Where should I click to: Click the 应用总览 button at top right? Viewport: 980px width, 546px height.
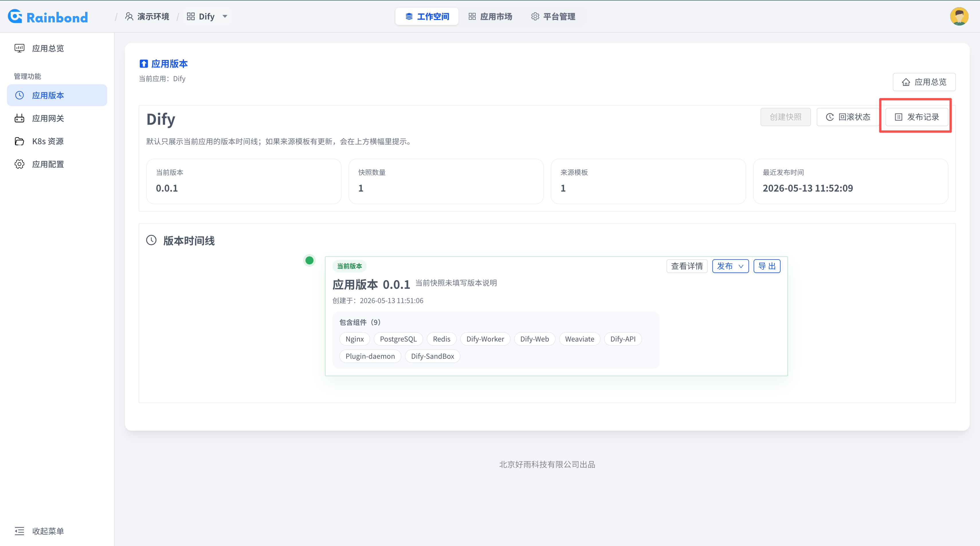tap(924, 82)
